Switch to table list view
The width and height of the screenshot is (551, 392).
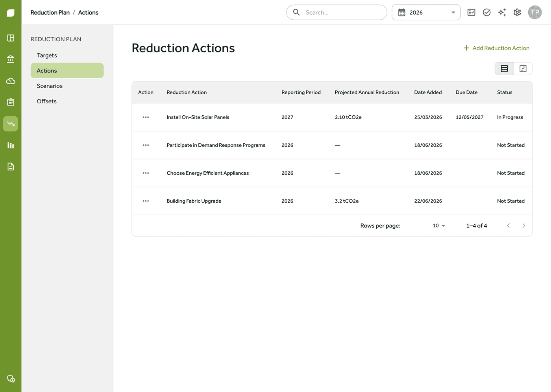(504, 68)
